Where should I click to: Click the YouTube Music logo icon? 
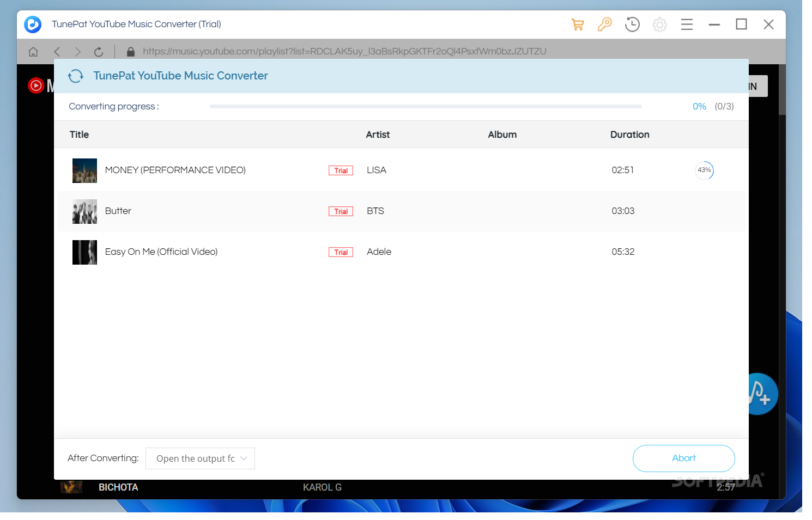[36, 85]
